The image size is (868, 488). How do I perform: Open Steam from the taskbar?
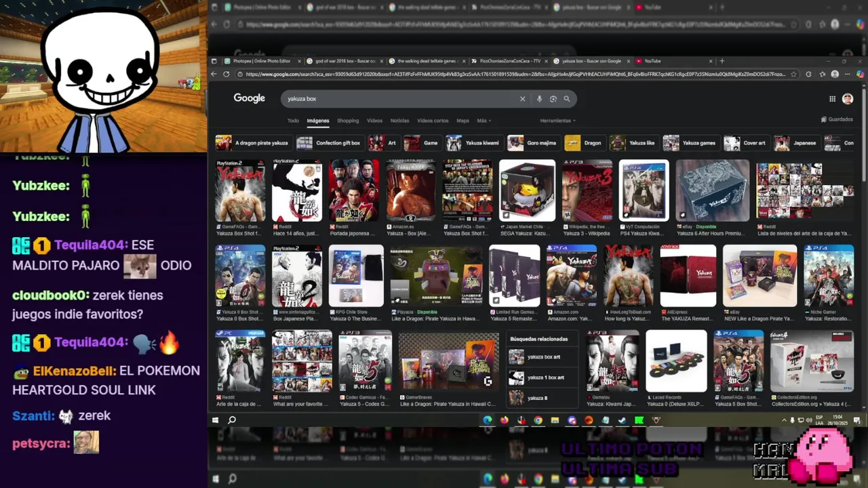[622, 420]
